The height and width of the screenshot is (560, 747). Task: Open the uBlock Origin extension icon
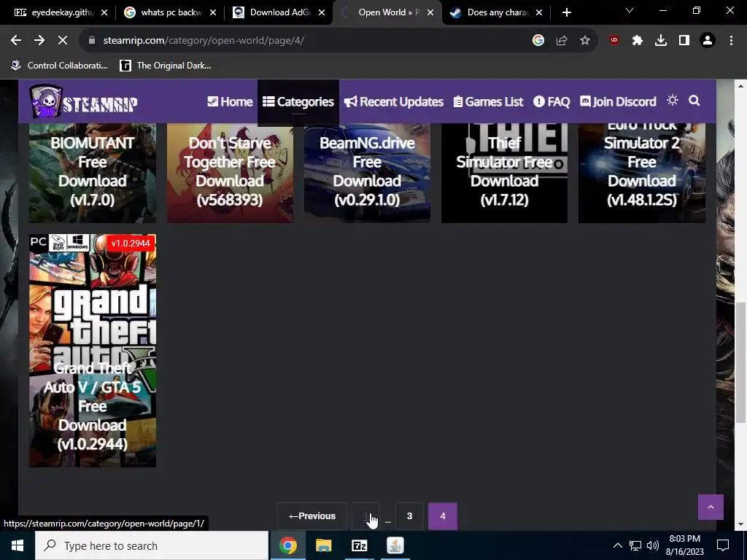[614, 41]
